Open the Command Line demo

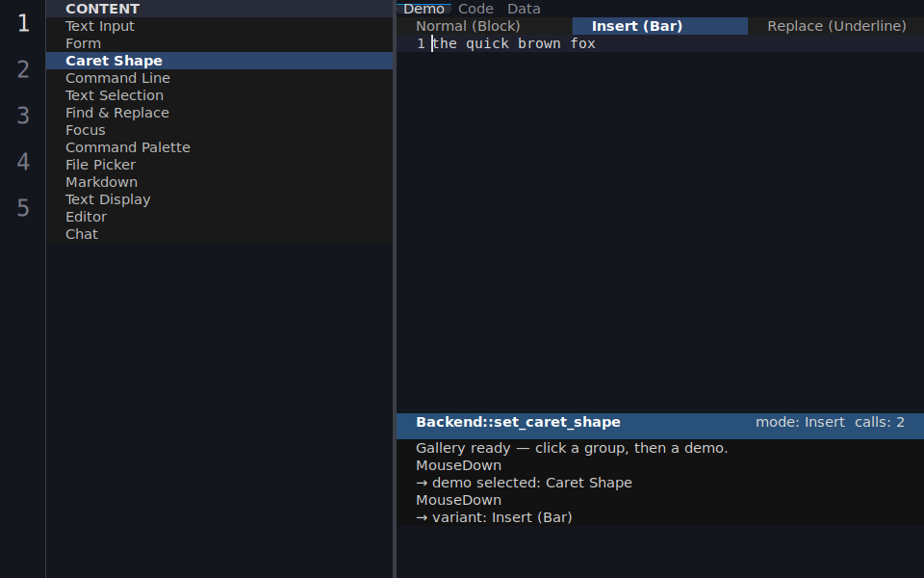point(219,78)
